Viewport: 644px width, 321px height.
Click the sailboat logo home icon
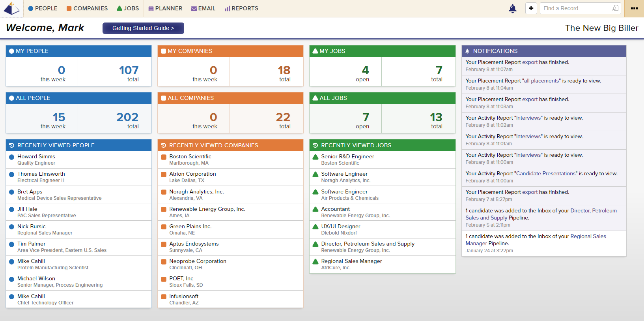11,8
